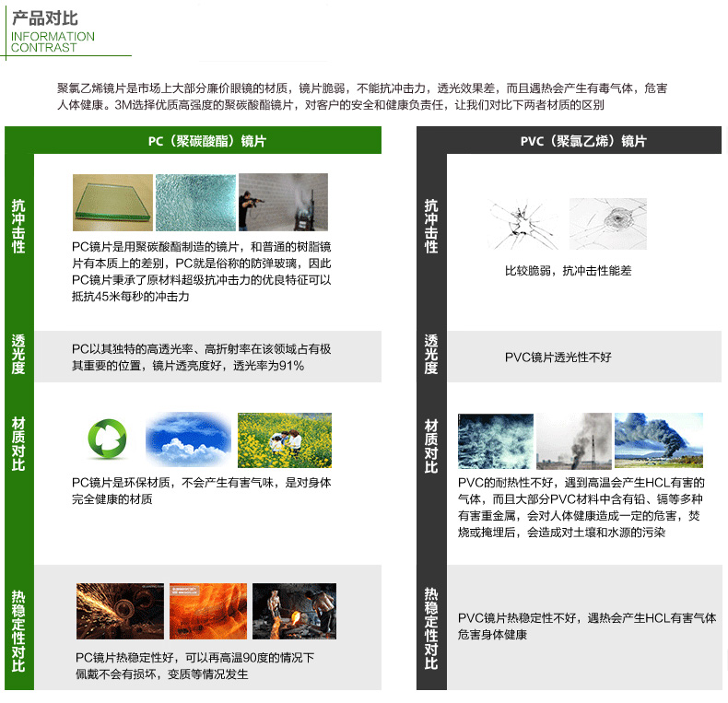Open the blue sky and clouds image
The width and height of the screenshot is (728, 703).
pos(188,439)
